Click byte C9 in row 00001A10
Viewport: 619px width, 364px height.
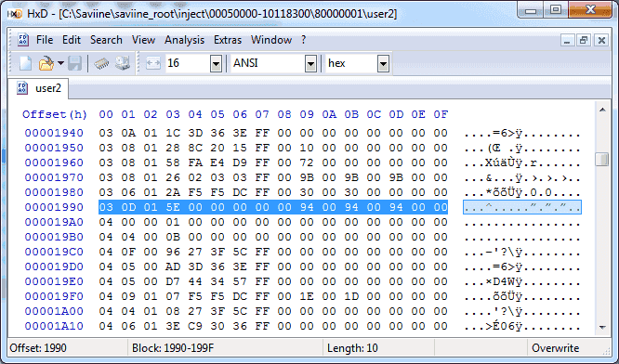coord(195,326)
